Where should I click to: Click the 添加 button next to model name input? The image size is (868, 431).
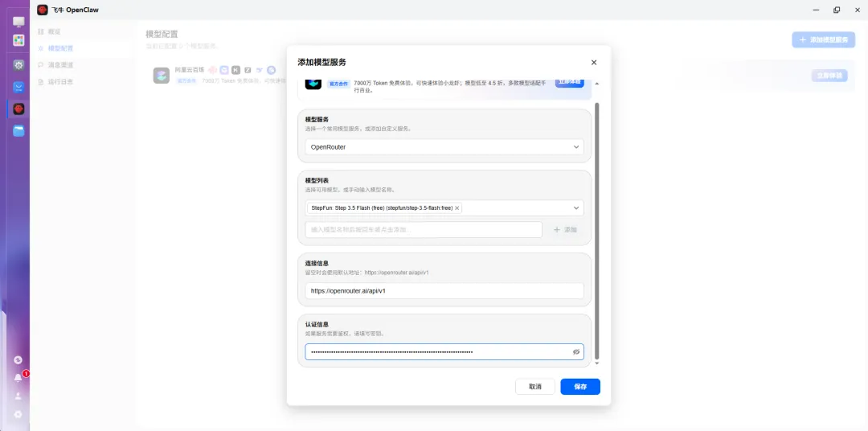pos(565,229)
